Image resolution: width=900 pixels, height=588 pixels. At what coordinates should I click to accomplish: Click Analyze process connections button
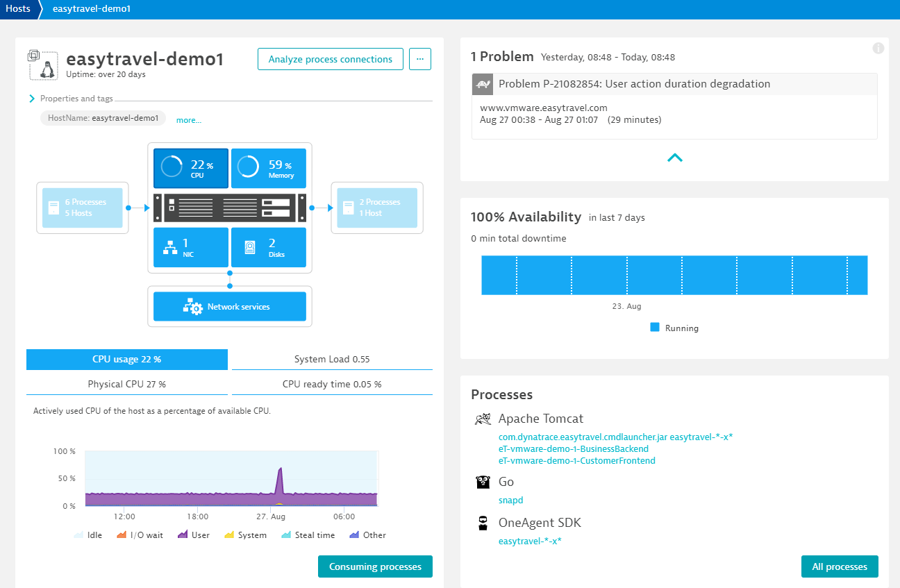pyautogui.click(x=331, y=59)
